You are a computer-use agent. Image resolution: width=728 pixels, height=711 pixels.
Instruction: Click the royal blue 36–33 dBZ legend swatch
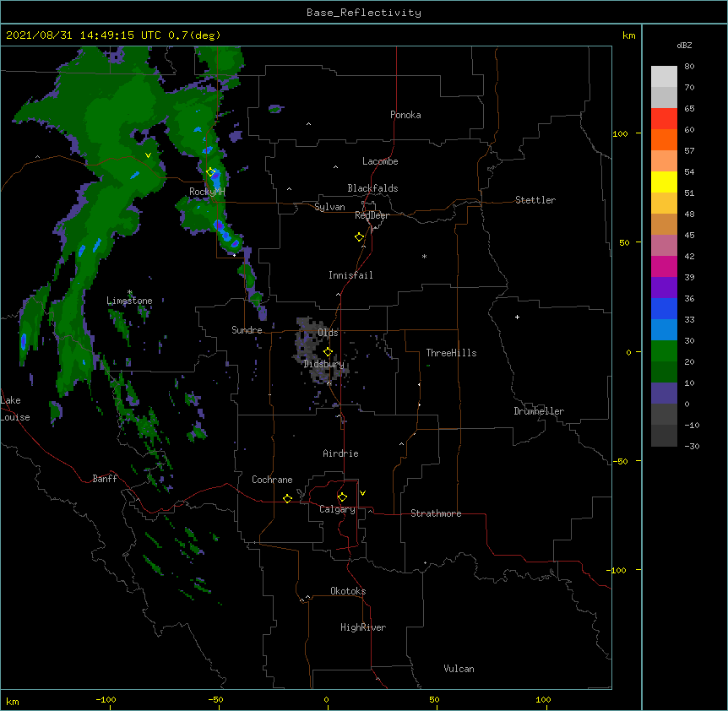664,308
